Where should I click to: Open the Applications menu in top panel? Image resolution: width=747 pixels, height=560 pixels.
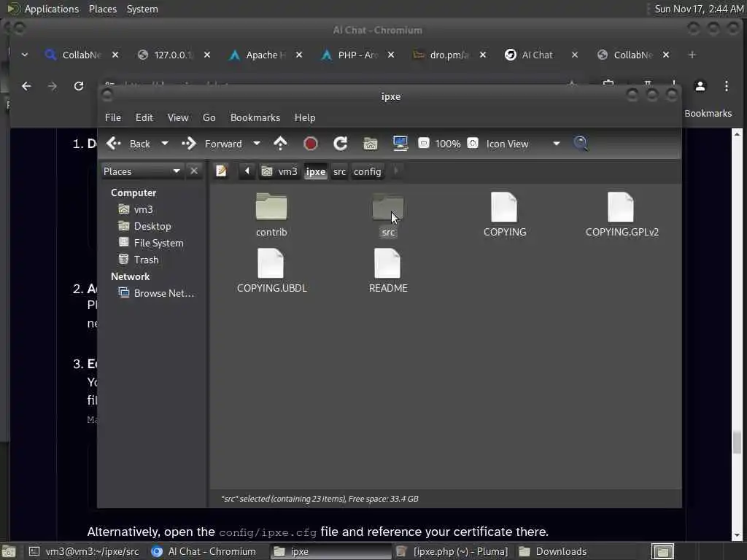coord(43,9)
